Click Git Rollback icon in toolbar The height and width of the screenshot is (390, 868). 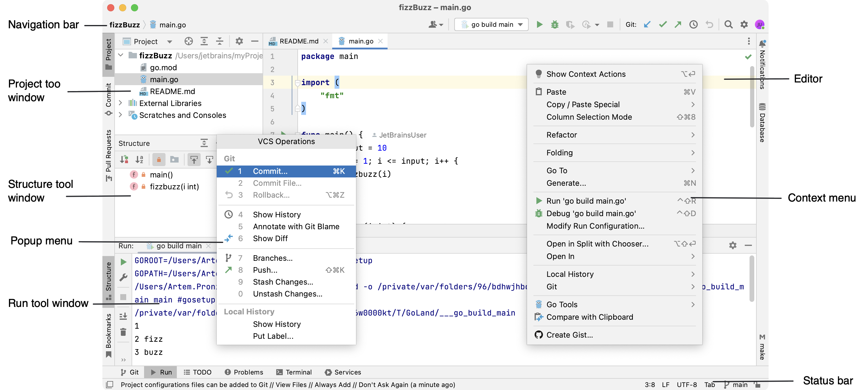click(x=709, y=25)
